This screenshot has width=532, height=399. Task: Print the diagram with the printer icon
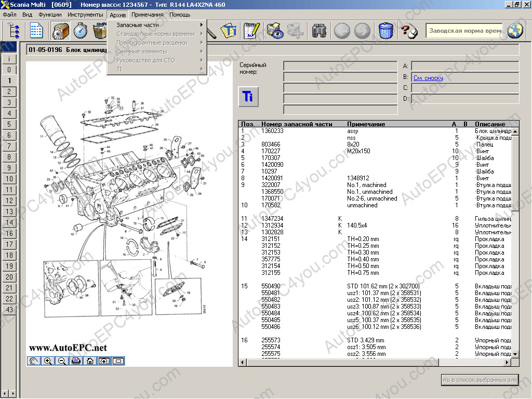click(x=76, y=361)
